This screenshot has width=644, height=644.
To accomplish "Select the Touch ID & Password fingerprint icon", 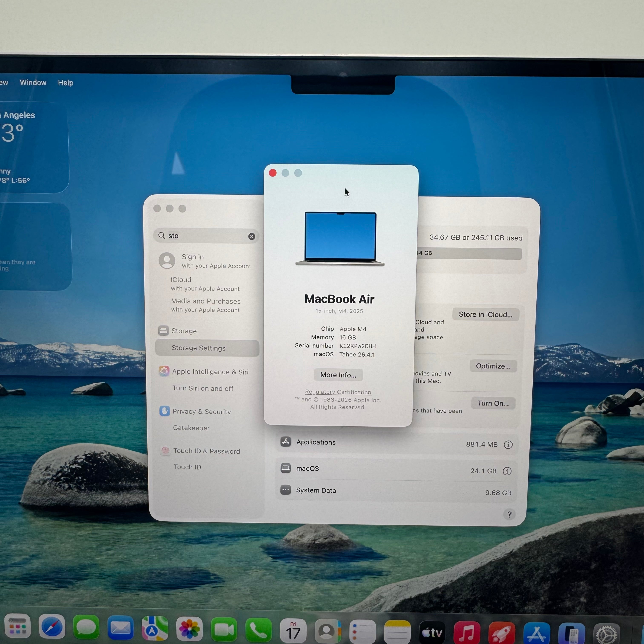I will tap(165, 451).
